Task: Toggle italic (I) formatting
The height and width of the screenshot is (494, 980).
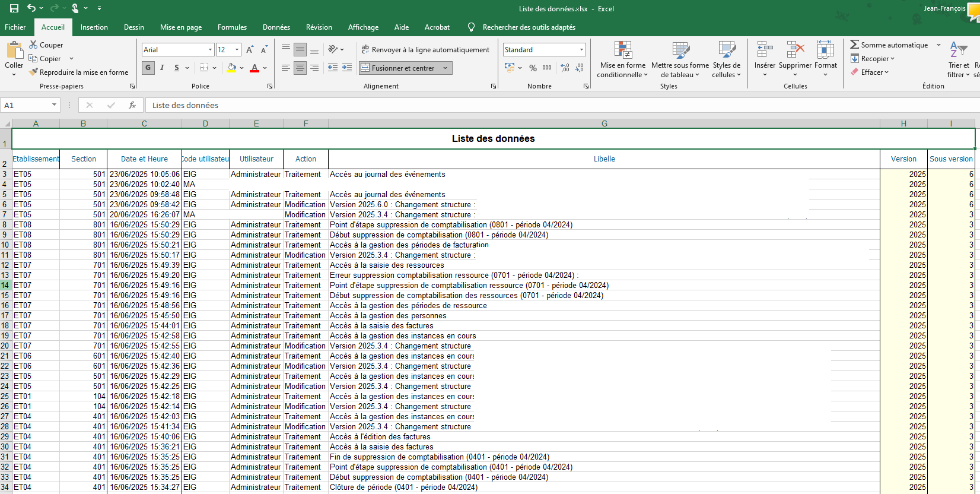Action: pos(162,68)
